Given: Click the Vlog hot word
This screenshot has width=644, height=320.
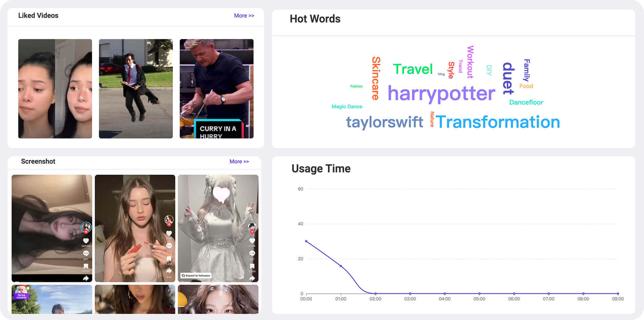Looking at the screenshot, I should click(441, 74).
